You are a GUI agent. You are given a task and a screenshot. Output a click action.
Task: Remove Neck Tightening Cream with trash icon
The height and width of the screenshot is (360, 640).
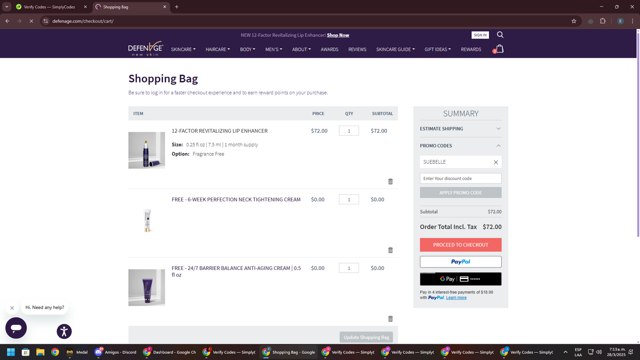(390, 250)
